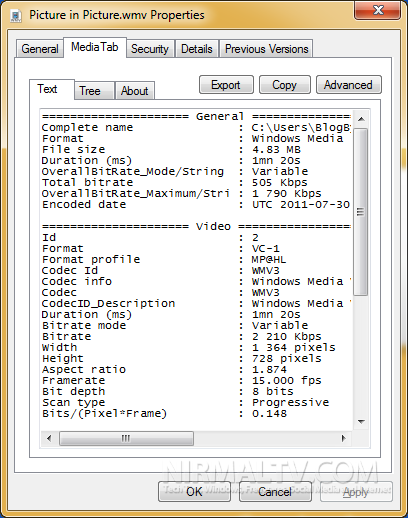Click the Video section header line
Image resolution: width=408 pixels, height=518 pixels.
pyautogui.click(x=196, y=227)
